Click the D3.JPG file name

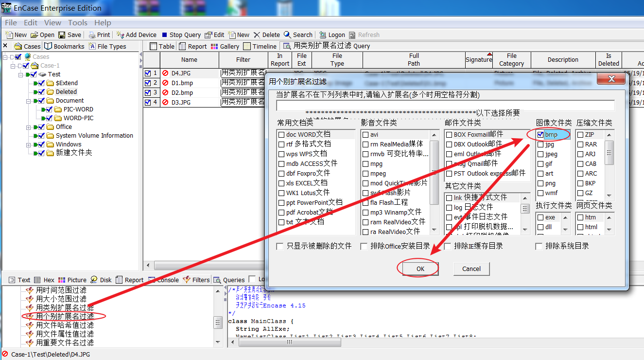[181, 102]
